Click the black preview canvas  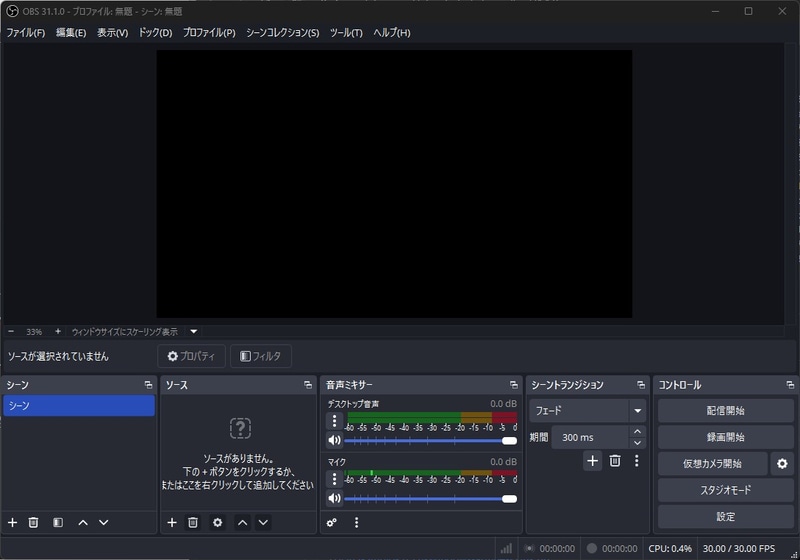pyautogui.click(x=394, y=184)
